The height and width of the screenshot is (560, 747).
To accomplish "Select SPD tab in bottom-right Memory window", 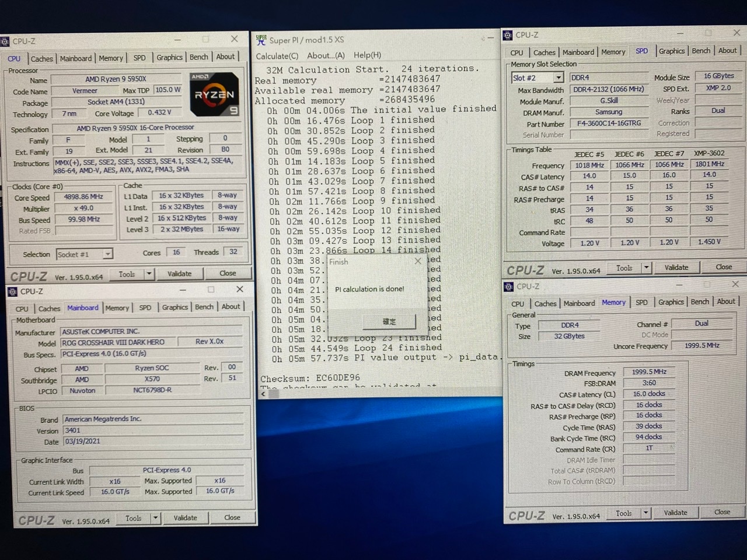I will coord(641,302).
